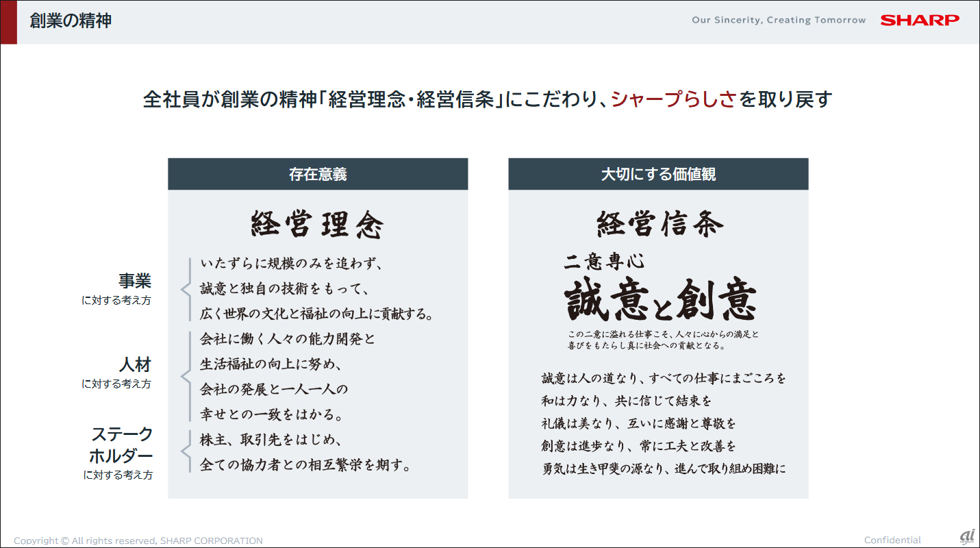Click the line 会社の発展と一人一人の
This screenshot has height=548, width=980.
pyautogui.click(x=274, y=390)
